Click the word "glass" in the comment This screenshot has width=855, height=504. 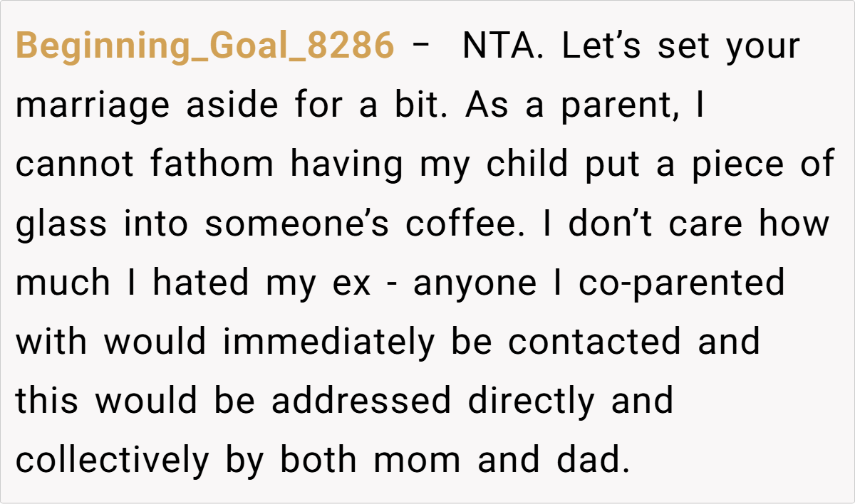[61, 224]
